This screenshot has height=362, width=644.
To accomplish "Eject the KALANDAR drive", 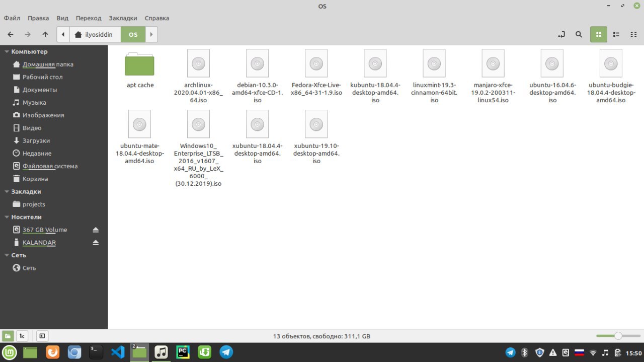I will click(96, 242).
